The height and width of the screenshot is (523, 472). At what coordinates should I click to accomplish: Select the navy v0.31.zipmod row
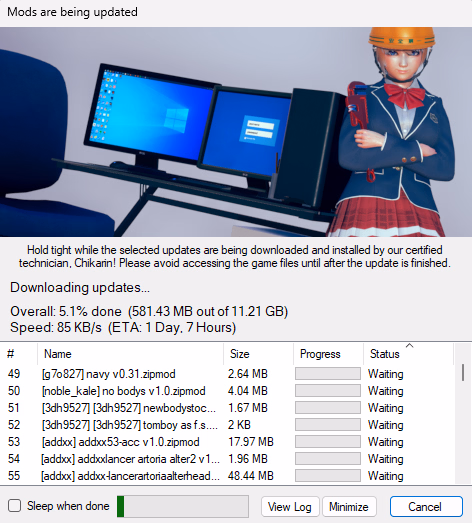point(227,374)
